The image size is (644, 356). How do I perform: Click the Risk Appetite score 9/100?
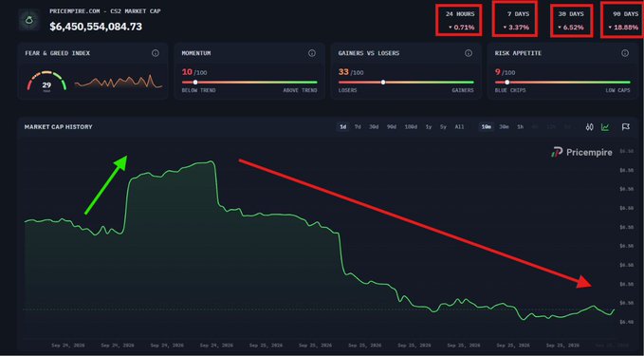tap(505, 72)
